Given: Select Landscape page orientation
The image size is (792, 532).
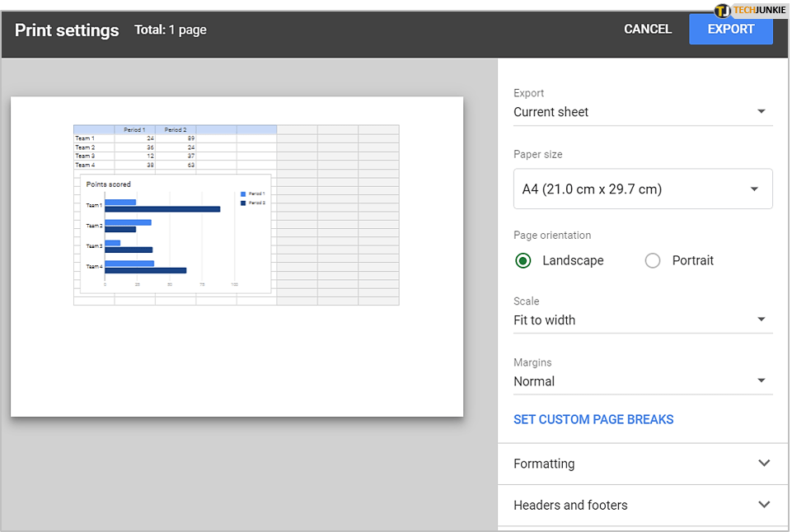Looking at the screenshot, I should click(523, 260).
